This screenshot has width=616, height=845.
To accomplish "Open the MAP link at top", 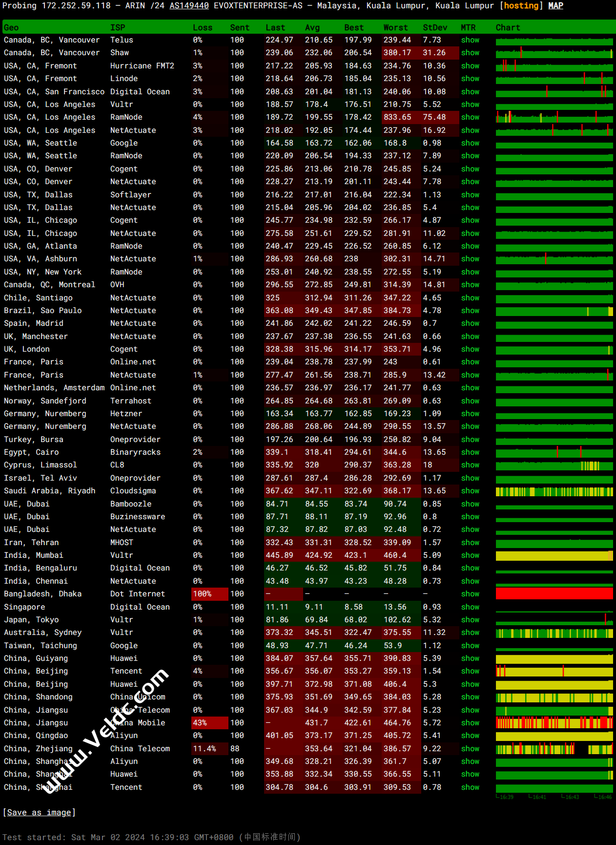I will click(555, 6).
